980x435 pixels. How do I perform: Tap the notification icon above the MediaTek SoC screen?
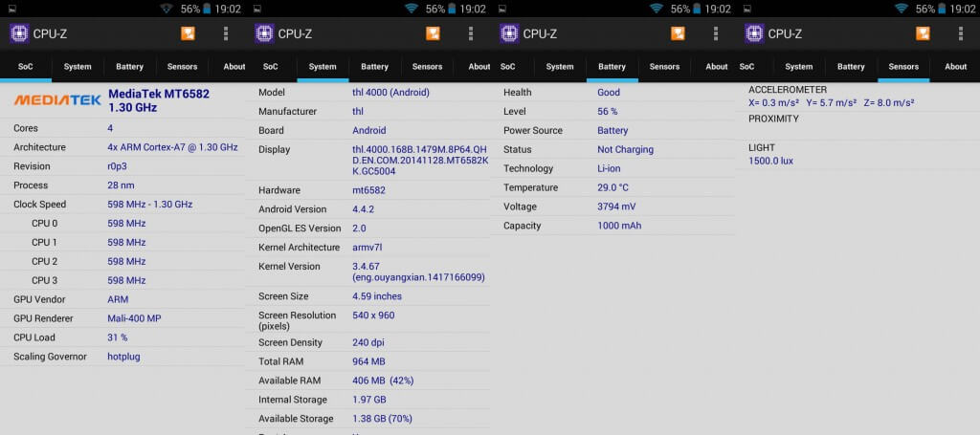(13, 9)
